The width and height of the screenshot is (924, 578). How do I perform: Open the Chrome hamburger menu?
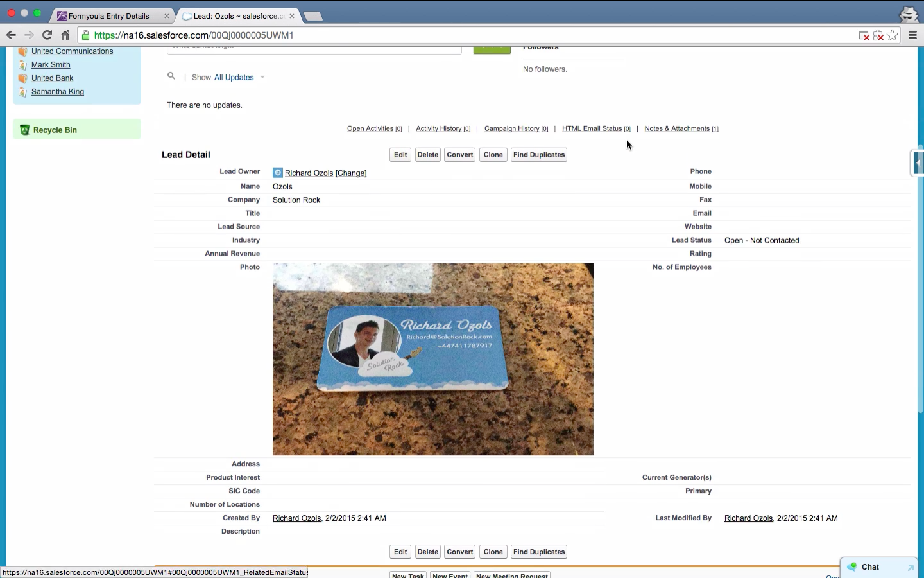pos(912,35)
